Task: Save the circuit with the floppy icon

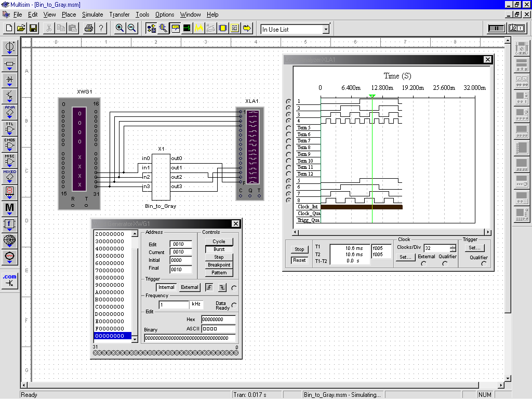Action: click(33, 28)
